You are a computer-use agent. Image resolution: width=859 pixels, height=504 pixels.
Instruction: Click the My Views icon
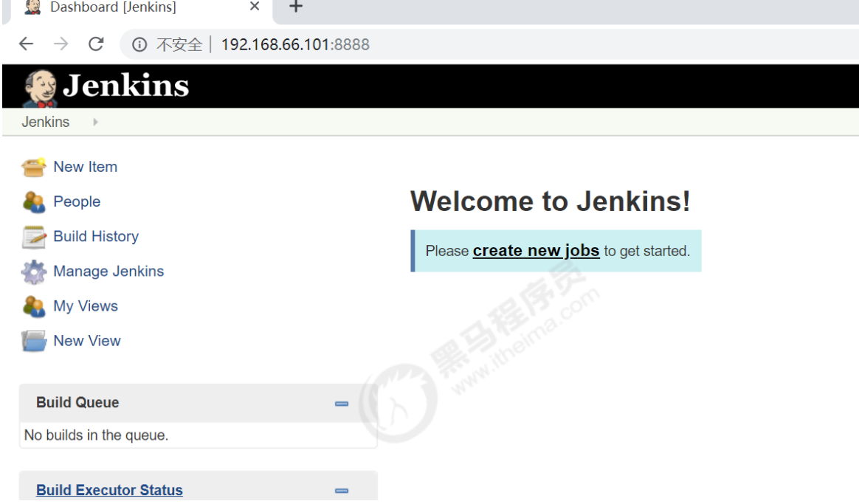pyautogui.click(x=33, y=306)
